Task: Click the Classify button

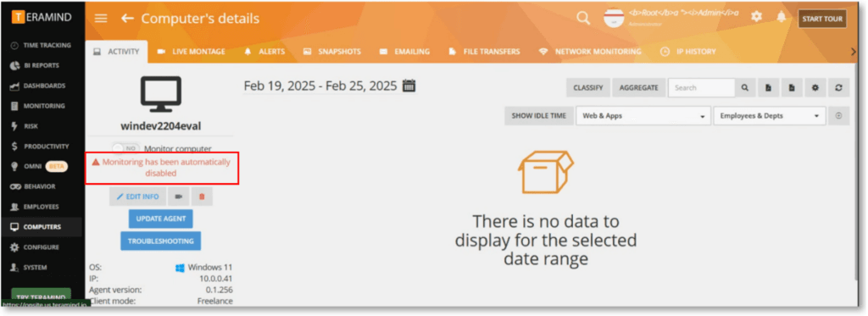Action: [588, 87]
